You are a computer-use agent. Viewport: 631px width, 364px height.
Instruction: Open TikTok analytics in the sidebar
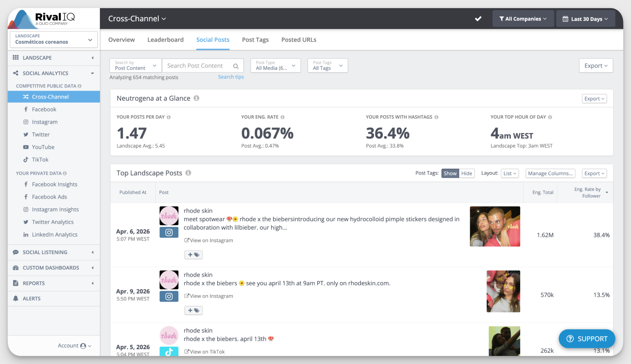pyautogui.click(x=40, y=159)
